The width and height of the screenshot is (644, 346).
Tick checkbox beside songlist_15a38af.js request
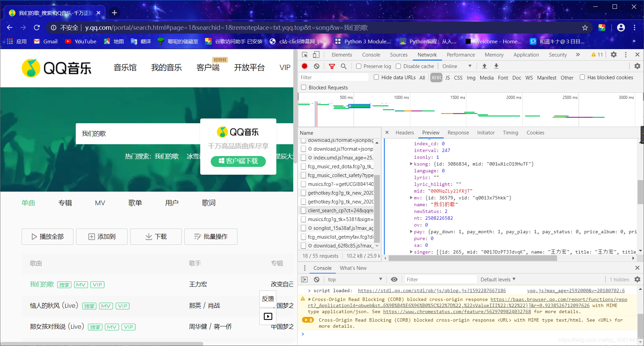point(303,228)
